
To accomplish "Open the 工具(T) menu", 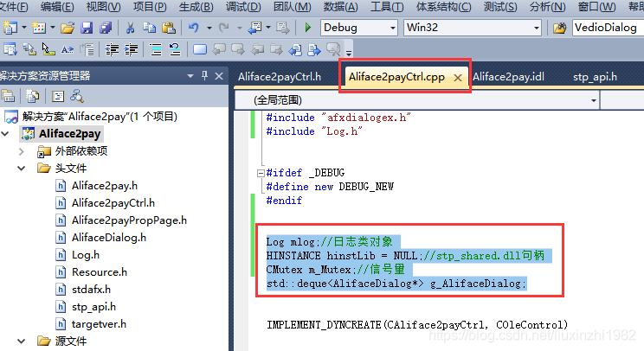I will [387, 7].
